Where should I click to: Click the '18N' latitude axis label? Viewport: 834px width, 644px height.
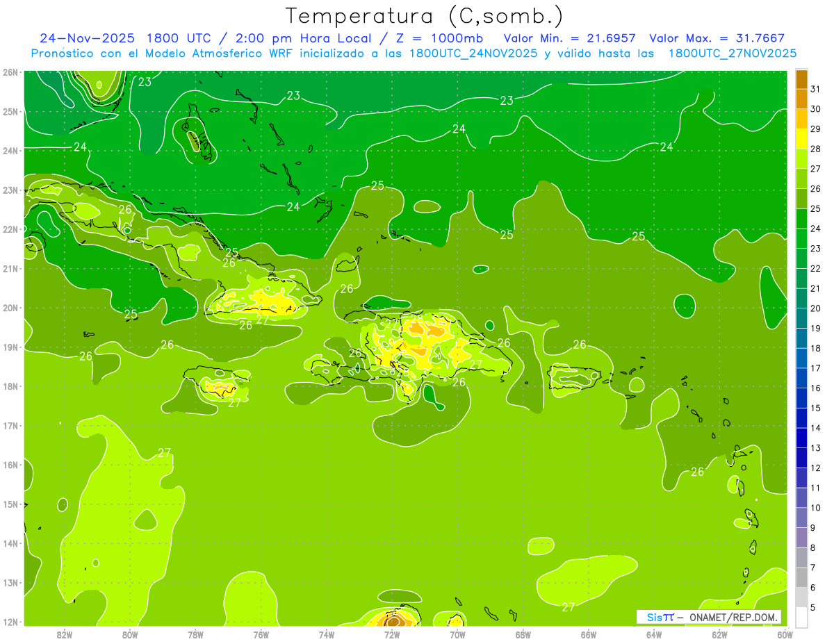click(10, 386)
